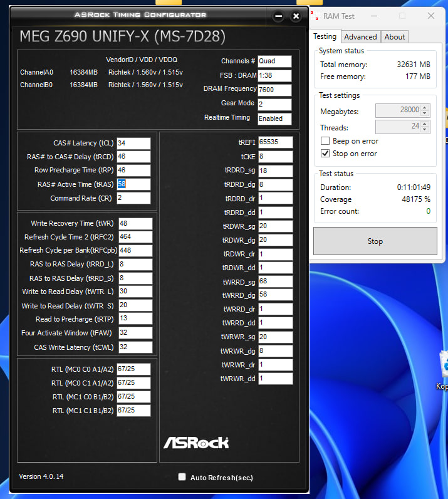Click the RTL (MC1 C0 B1/B2) field
This screenshot has height=499, width=448.
[133, 397]
